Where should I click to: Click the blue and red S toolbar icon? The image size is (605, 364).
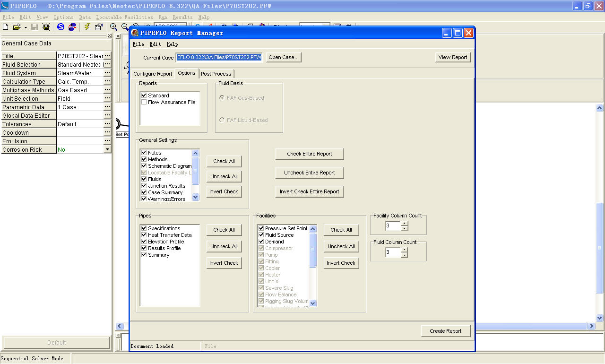[x=72, y=27]
